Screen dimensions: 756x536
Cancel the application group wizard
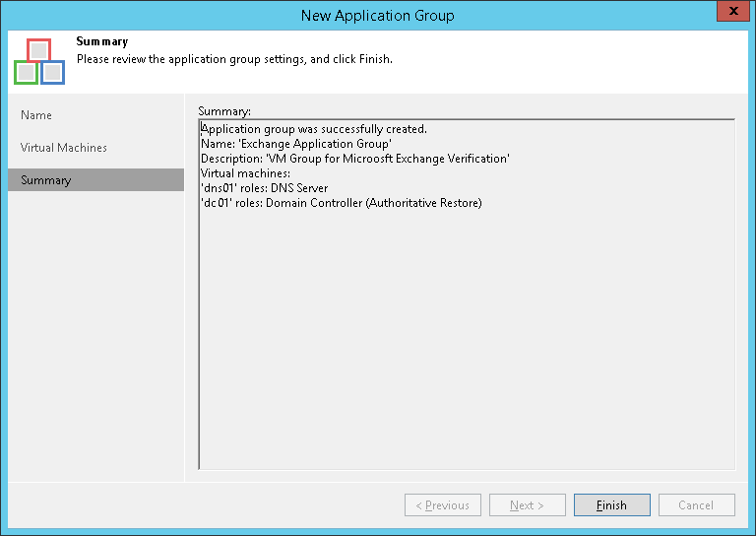click(696, 505)
